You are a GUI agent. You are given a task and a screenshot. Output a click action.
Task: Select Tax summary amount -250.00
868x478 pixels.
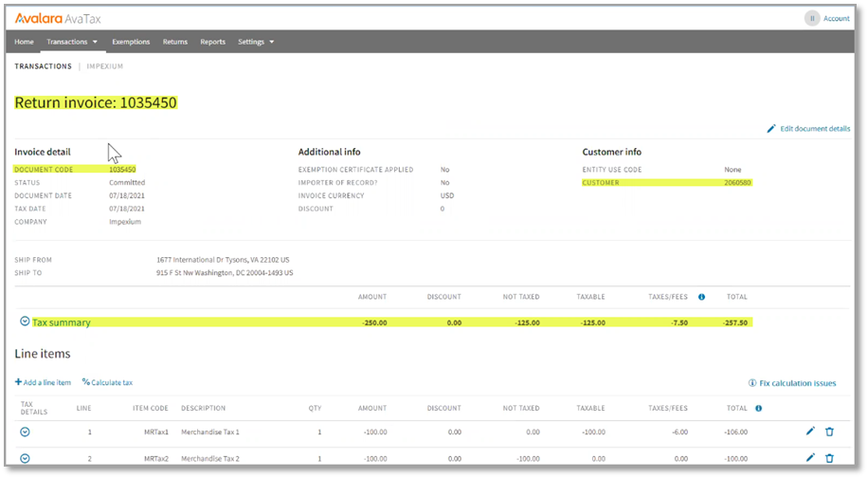(374, 322)
